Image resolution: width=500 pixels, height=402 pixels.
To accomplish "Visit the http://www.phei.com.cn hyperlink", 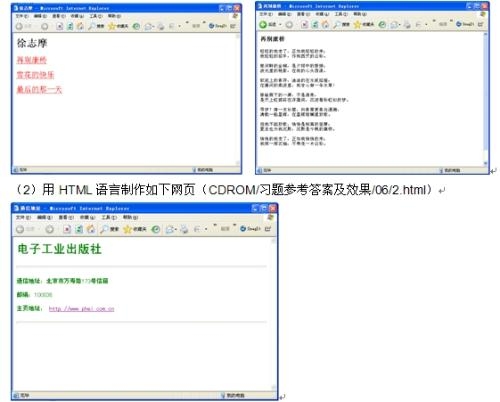I will point(81,309).
